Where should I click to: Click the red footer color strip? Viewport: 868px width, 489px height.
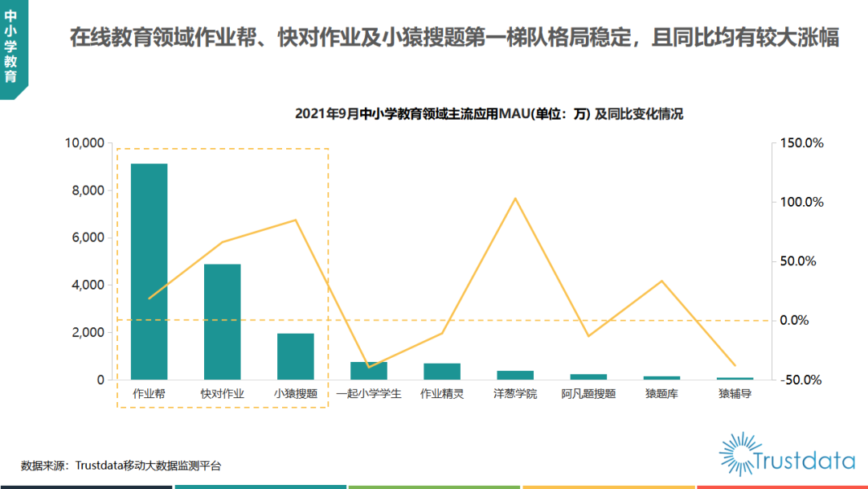click(782, 487)
